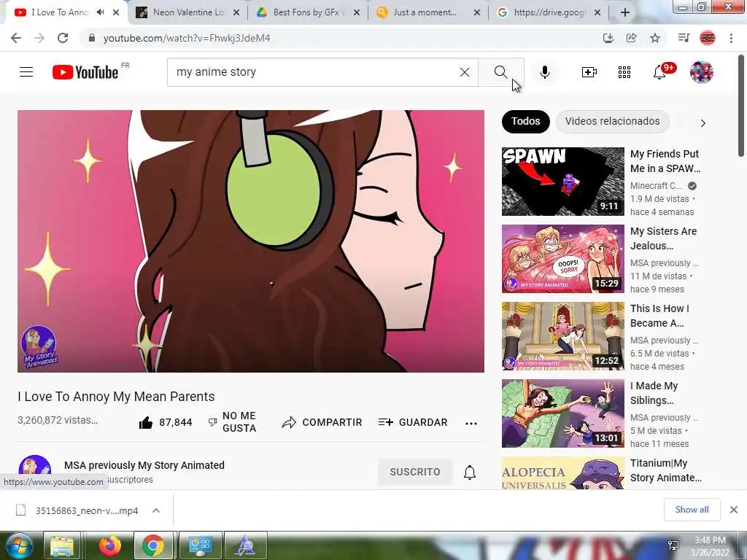Clear the search box with the X

pos(465,72)
